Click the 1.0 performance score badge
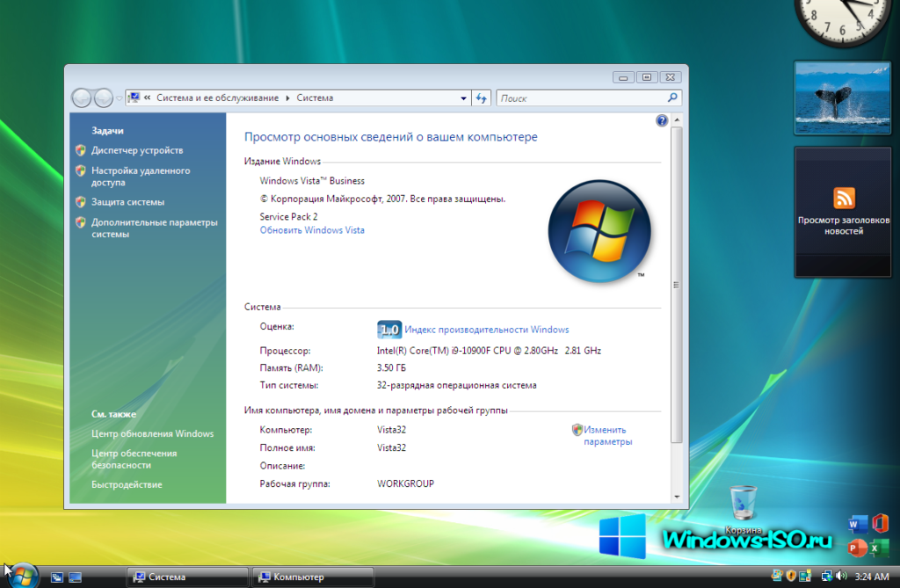900x588 pixels. click(x=389, y=330)
